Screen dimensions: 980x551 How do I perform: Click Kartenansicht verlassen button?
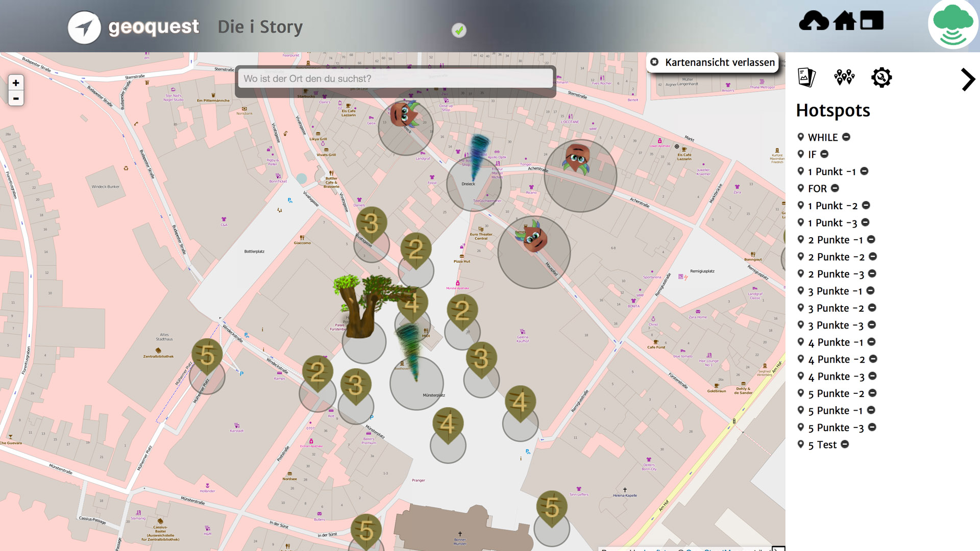click(x=713, y=62)
